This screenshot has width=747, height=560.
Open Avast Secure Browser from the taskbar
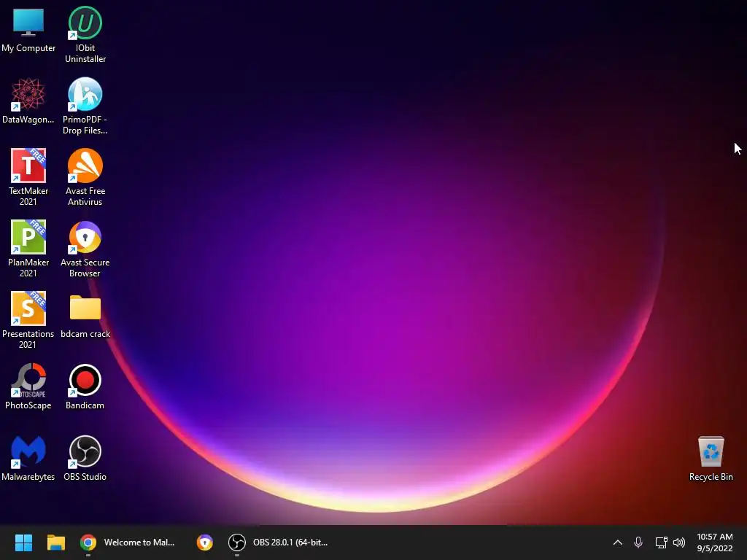205,542
